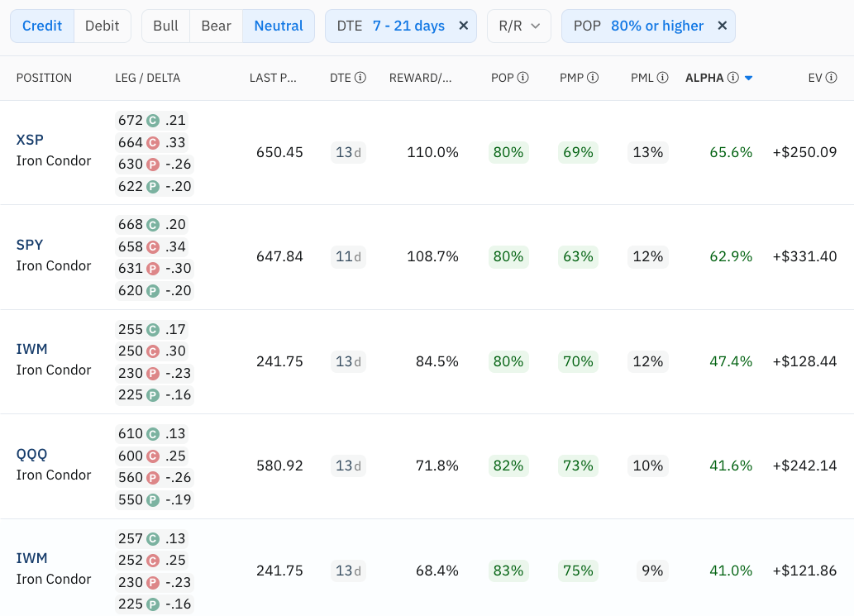
Task: Switch to Debit strategies
Action: pyautogui.click(x=103, y=26)
